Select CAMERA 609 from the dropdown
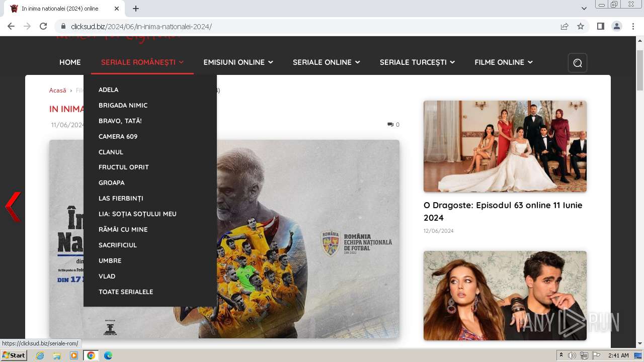Screen dimensions: 644x362 [118, 137]
